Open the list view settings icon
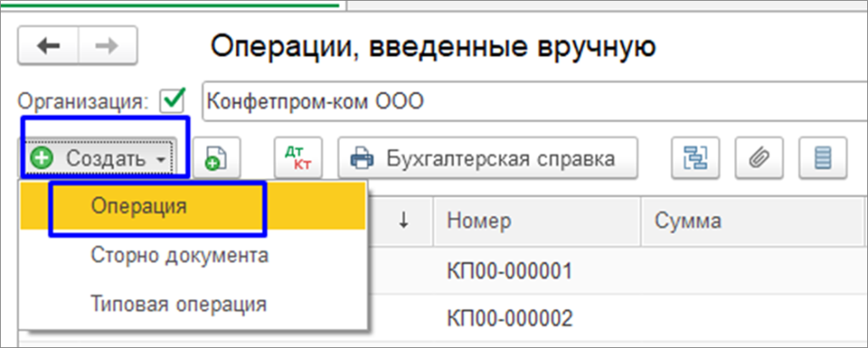 coord(822,159)
